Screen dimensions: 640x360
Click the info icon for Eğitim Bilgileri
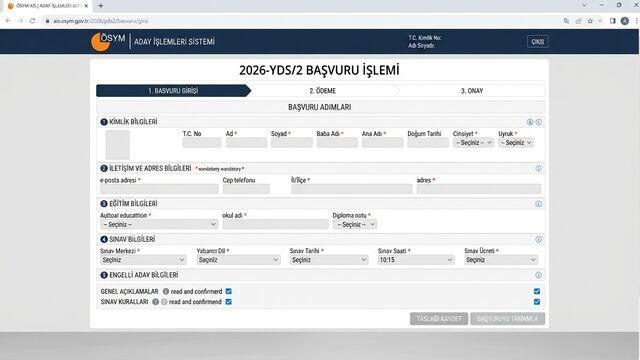(539, 204)
